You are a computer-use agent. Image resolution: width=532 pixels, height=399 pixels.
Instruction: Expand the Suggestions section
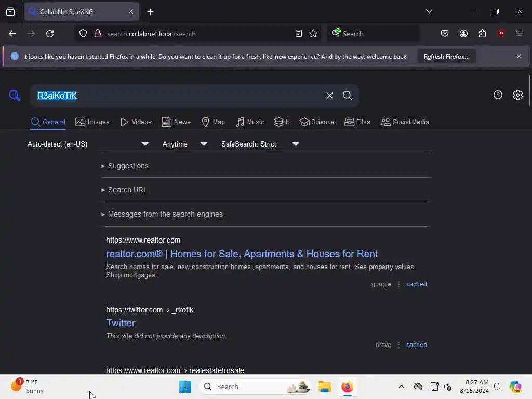point(125,166)
